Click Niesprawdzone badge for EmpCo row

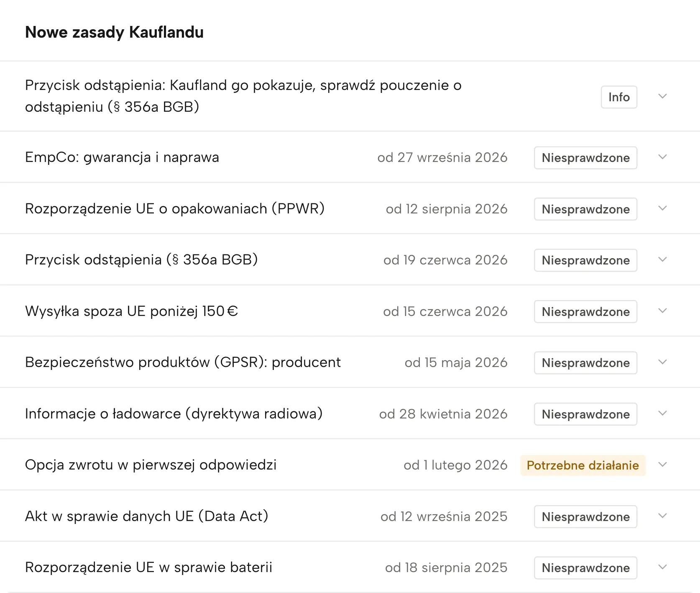pyautogui.click(x=585, y=158)
